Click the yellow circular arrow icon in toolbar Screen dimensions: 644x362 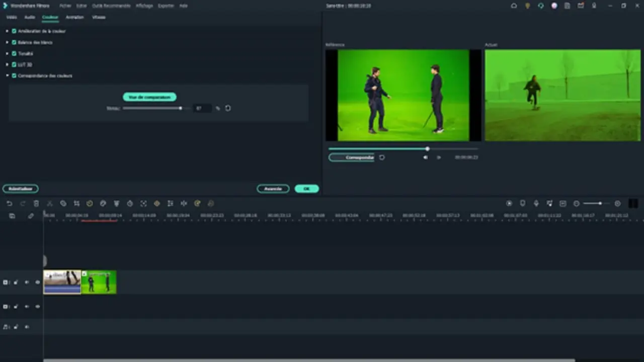[x=197, y=204]
